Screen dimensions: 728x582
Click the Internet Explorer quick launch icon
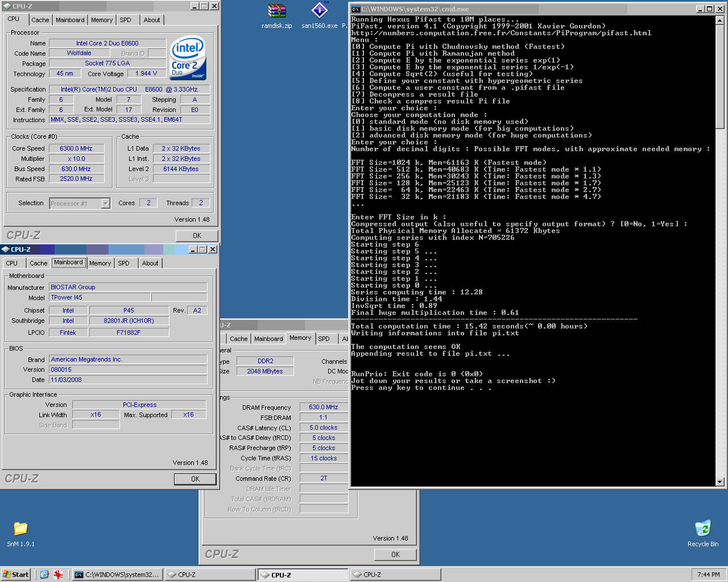click(44, 575)
